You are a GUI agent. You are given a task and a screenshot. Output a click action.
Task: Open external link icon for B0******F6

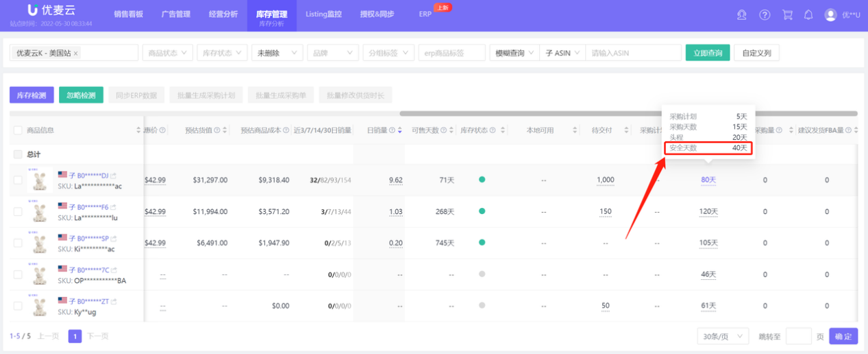(114, 206)
